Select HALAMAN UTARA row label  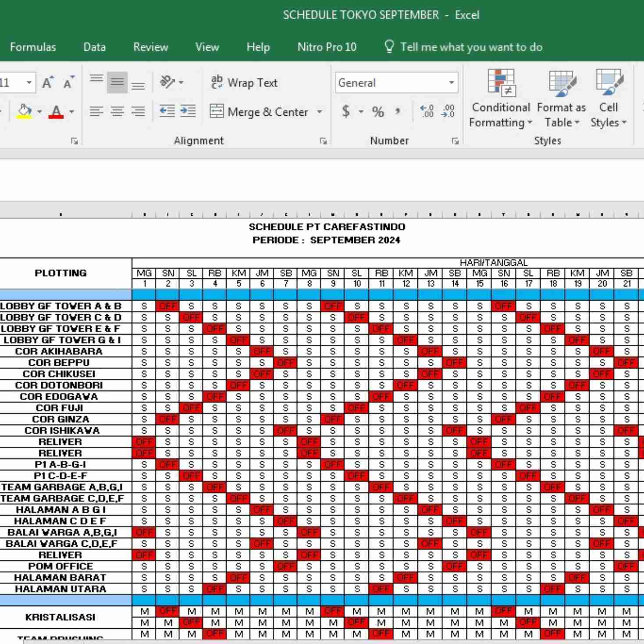60,589
